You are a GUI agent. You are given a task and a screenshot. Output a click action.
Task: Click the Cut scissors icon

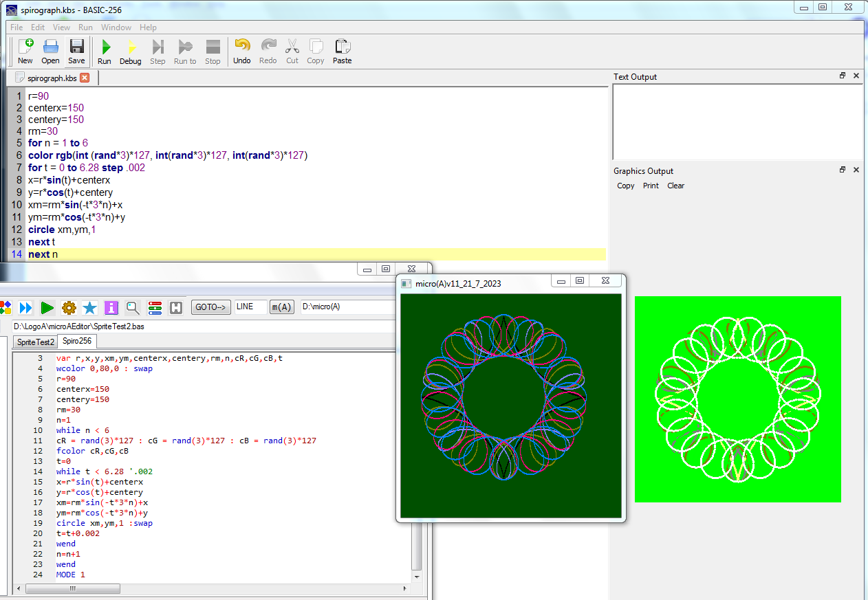[292, 46]
